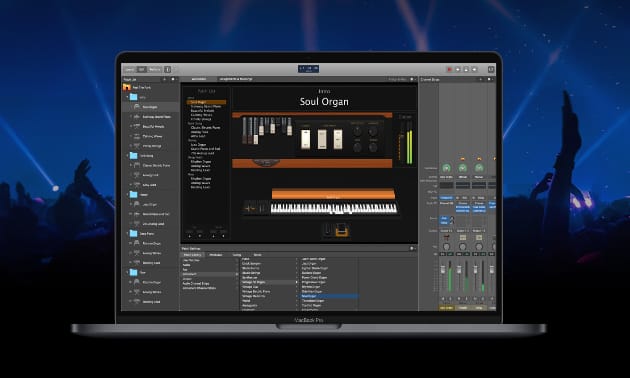
Task: Collapse the first blue set folder
Action: tap(128, 97)
